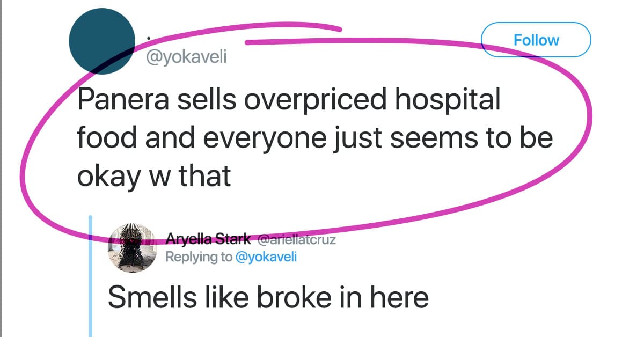This screenshot has width=644, height=337.
Task: Follow the blue @yokaveli link after Replying to
Action: 266,257
